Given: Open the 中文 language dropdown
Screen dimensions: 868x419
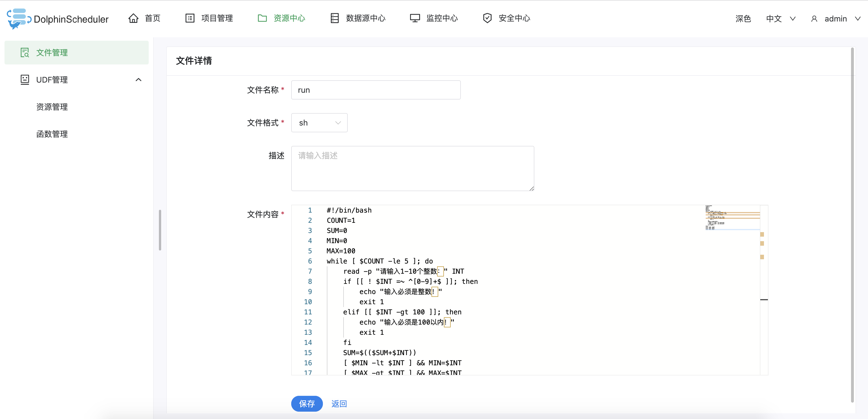Looking at the screenshot, I should pyautogui.click(x=780, y=19).
